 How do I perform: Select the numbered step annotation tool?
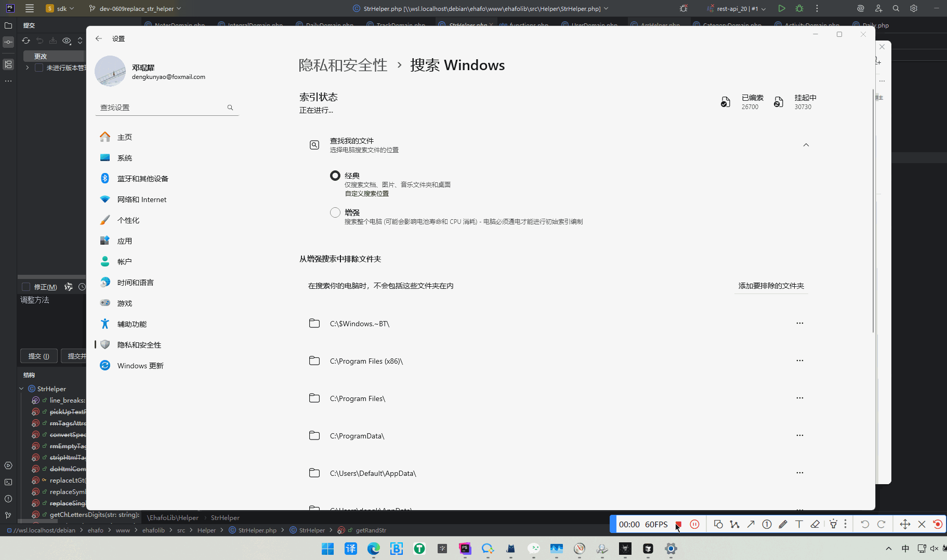coord(767,524)
